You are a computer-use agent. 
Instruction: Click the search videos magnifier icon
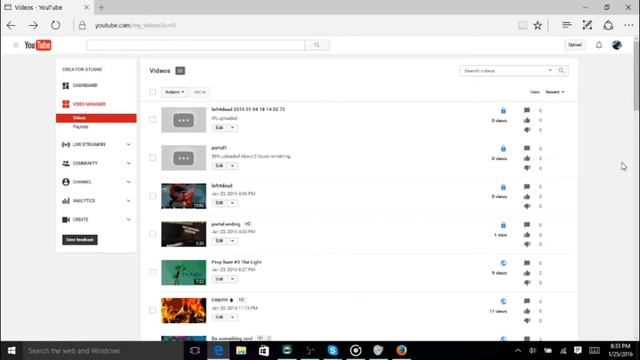click(561, 71)
